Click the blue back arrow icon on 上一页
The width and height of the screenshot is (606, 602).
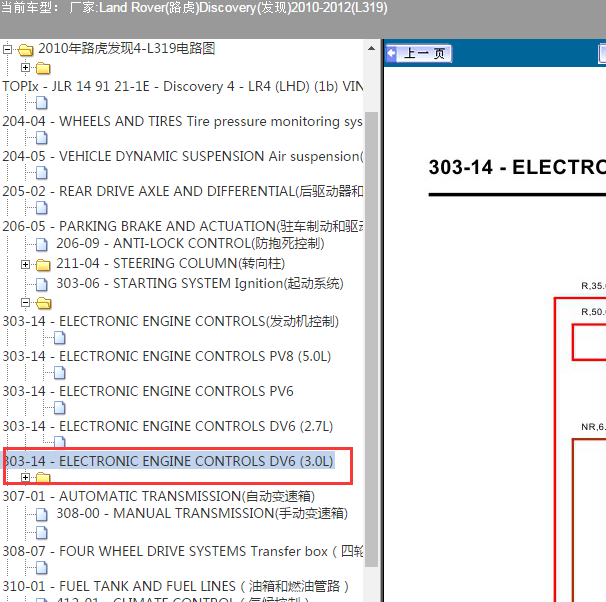(x=392, y=53)
